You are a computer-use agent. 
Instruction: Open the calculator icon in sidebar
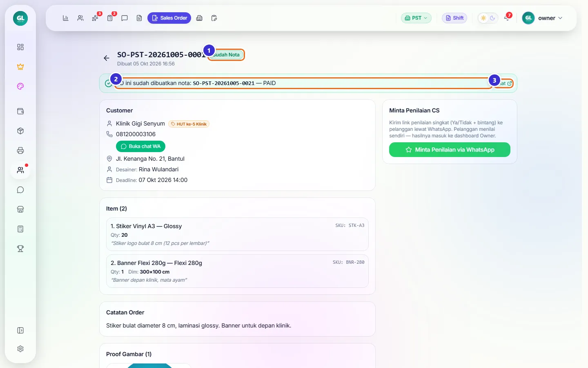pyautogui.click(x=20, y=229)
